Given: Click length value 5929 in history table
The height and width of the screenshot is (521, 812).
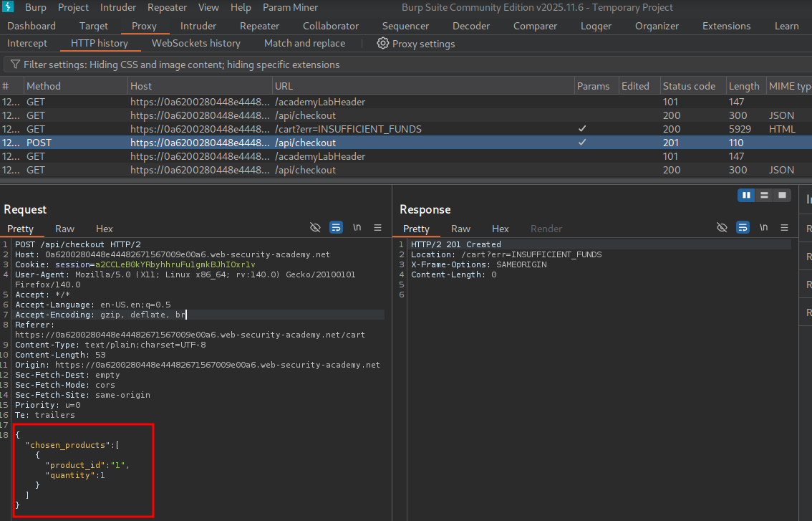Looking at the screenshot, I should coord(740,129).
